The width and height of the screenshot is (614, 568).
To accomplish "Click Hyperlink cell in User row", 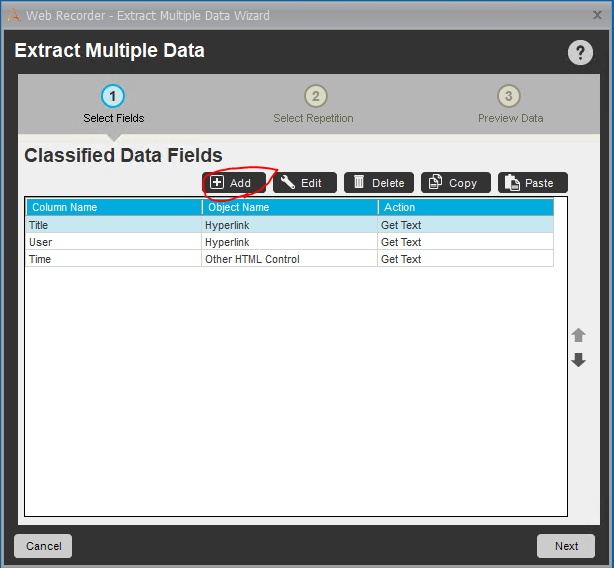I will 289,242.
